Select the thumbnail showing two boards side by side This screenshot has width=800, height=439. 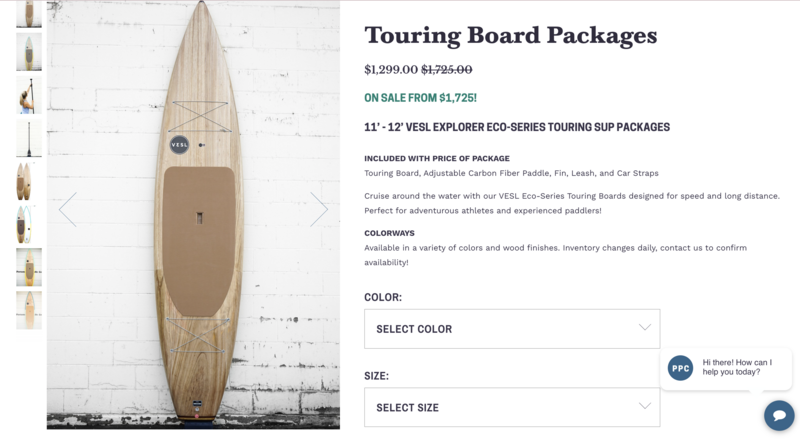(29, 182)
